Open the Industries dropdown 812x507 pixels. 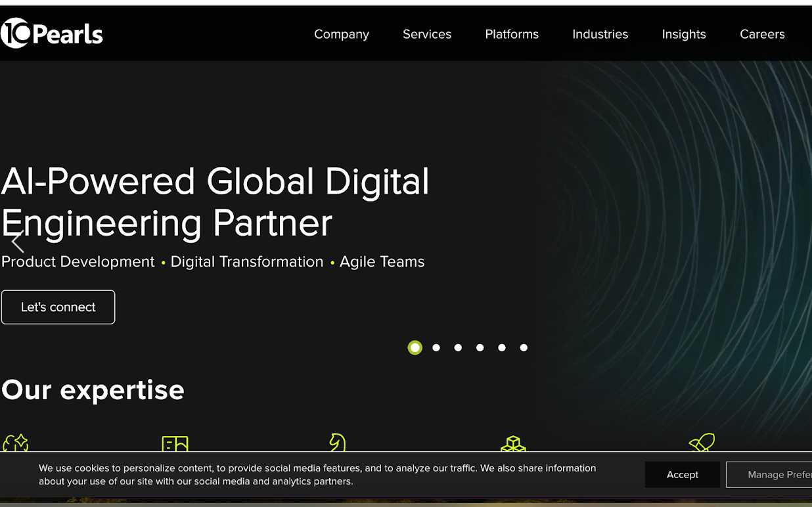tap(600, 34)
